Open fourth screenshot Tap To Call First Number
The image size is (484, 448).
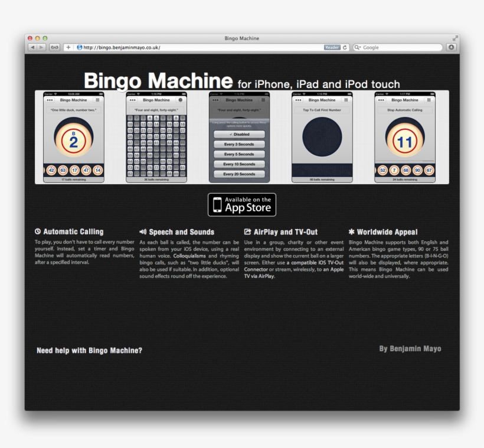pos(322,137)
